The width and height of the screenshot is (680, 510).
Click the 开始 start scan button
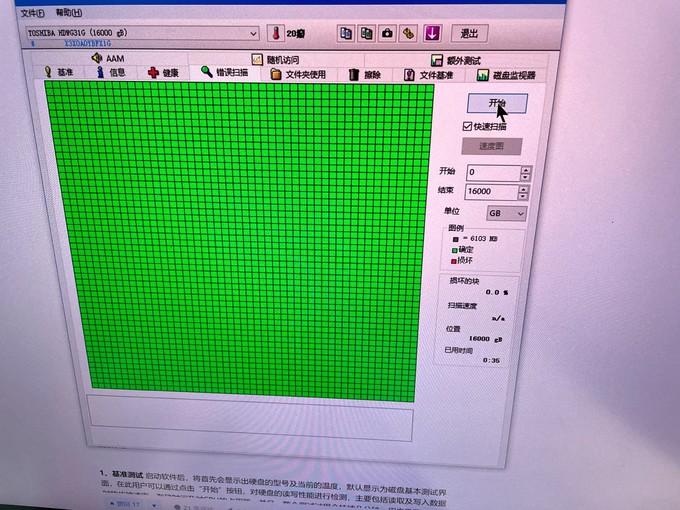[497, 103]
